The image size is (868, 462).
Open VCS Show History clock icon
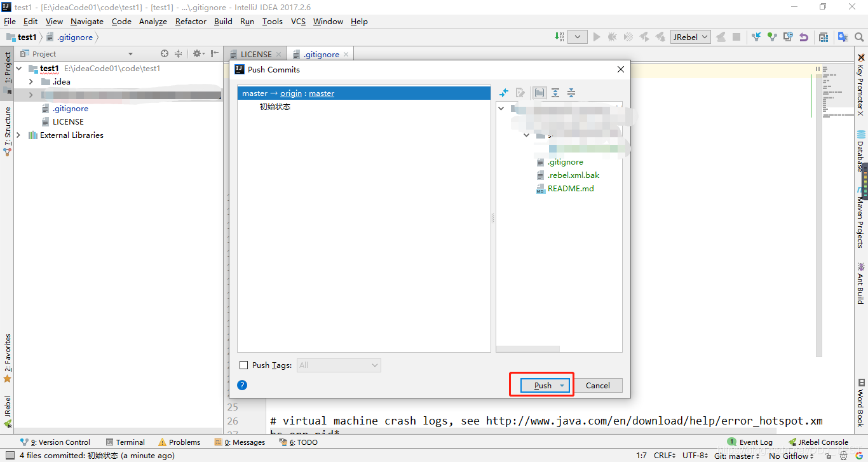(788, 37)
